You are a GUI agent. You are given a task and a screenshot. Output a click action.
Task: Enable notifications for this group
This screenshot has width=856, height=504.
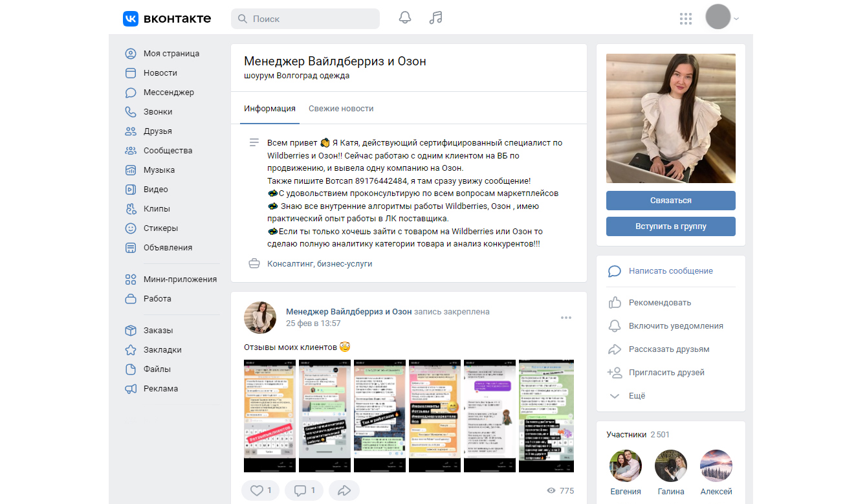point(675,326)
